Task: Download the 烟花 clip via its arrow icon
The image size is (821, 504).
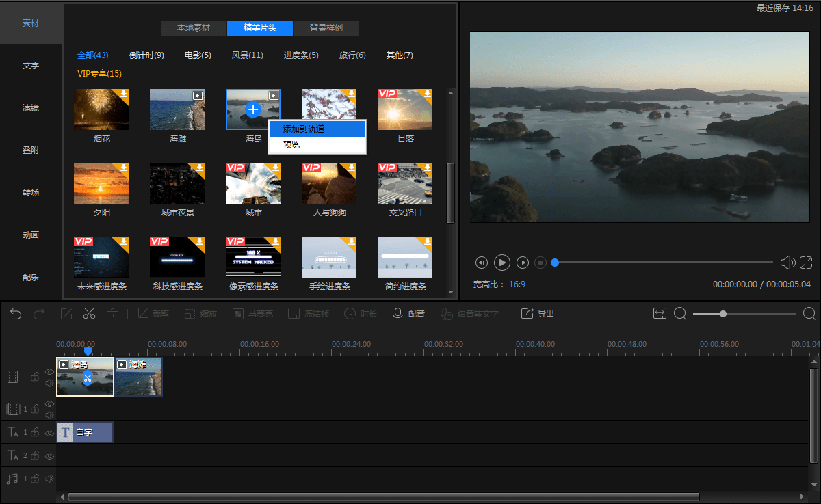Action: [124, 94]
